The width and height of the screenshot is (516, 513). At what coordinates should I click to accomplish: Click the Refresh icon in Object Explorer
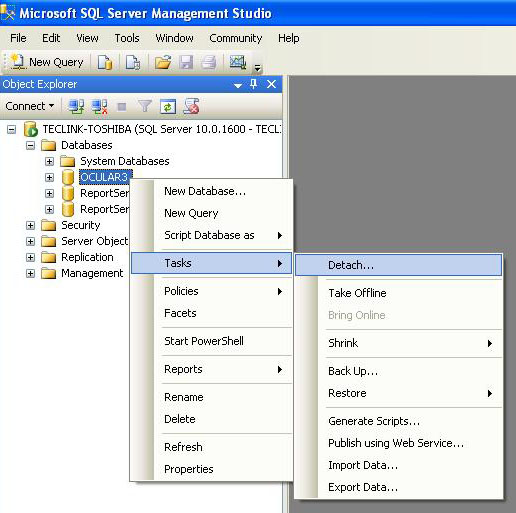point(168,107)
